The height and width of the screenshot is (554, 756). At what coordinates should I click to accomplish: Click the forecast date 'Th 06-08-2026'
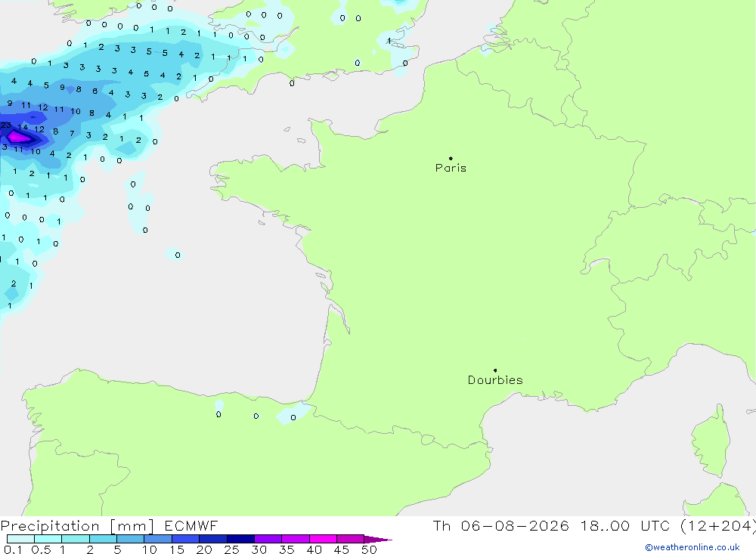click(x=500, y=525)
